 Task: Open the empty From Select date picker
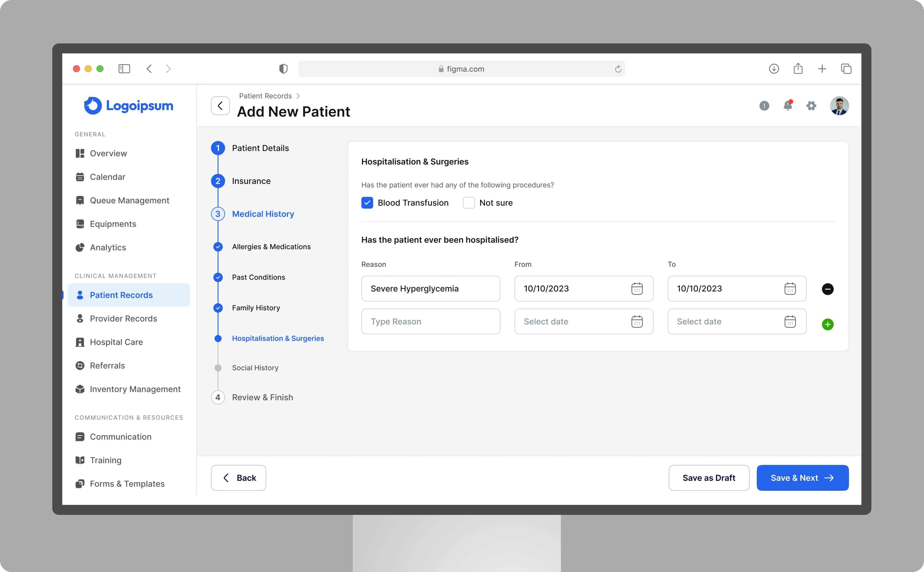point(637,322)
